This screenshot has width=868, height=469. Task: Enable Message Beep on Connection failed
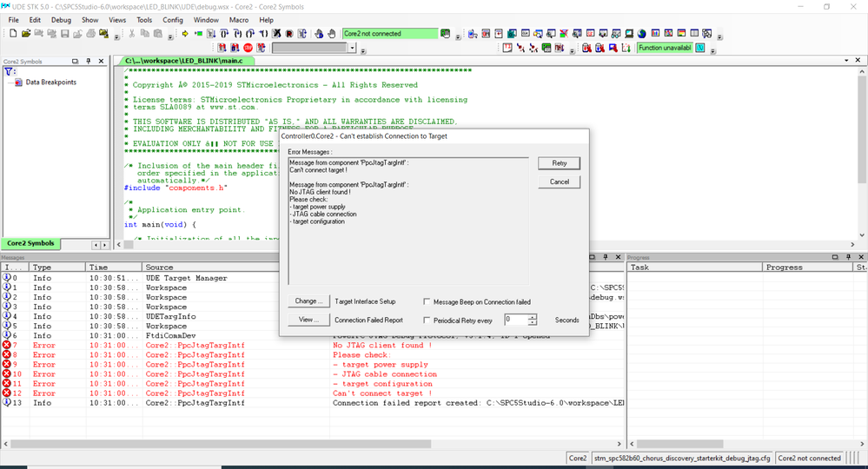point(427,302)
